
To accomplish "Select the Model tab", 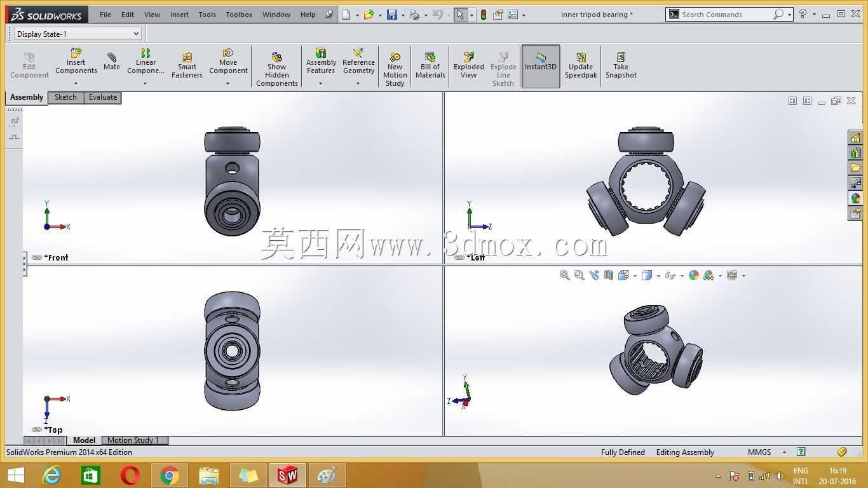I will 84,440.
